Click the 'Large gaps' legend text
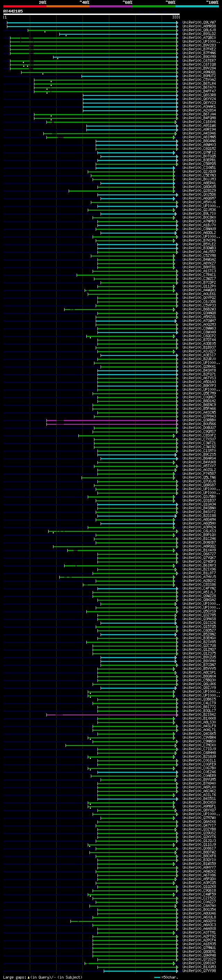This screenshot has width=222, height=980. coord(15,977)
